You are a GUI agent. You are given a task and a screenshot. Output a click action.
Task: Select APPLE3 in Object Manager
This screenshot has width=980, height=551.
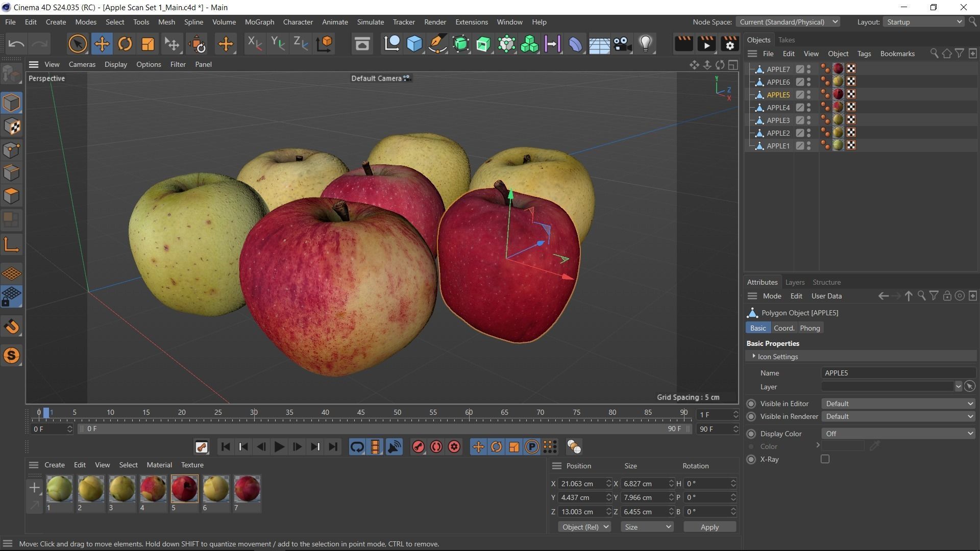tap(778, 120)
